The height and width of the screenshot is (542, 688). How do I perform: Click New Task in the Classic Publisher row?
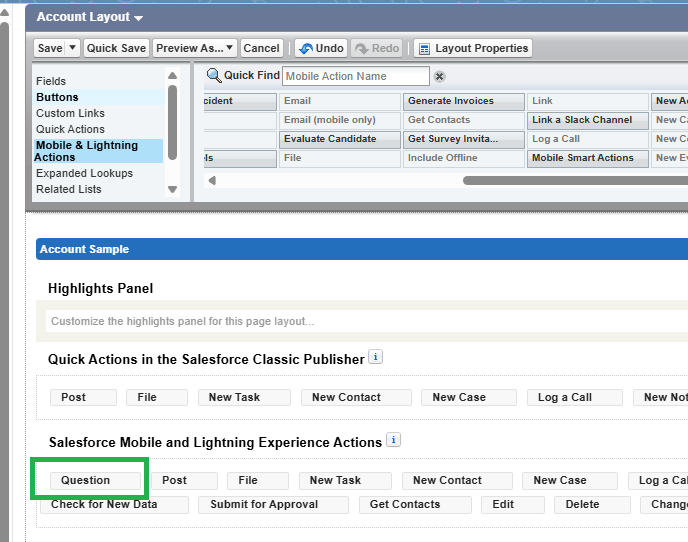(x=244, y=397)
